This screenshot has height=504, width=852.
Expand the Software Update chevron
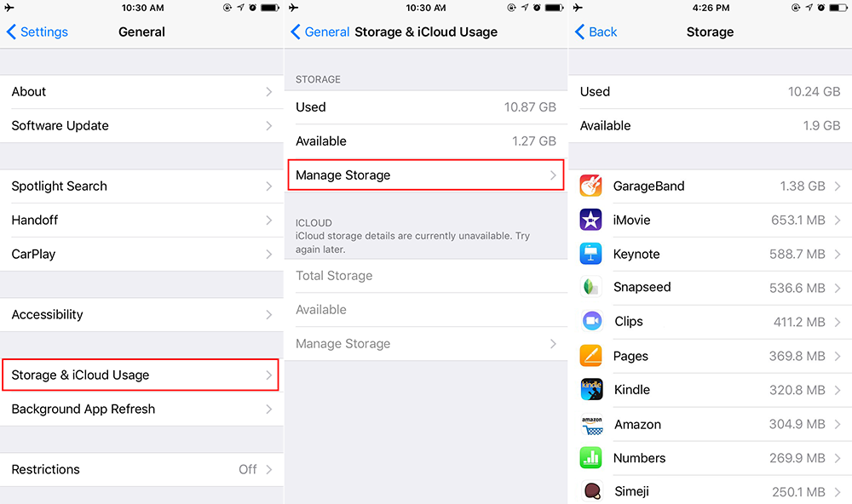[x=268, y=126]
